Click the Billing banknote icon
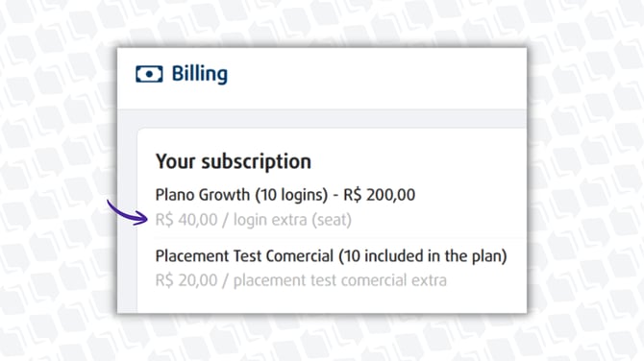 (149, 74)
